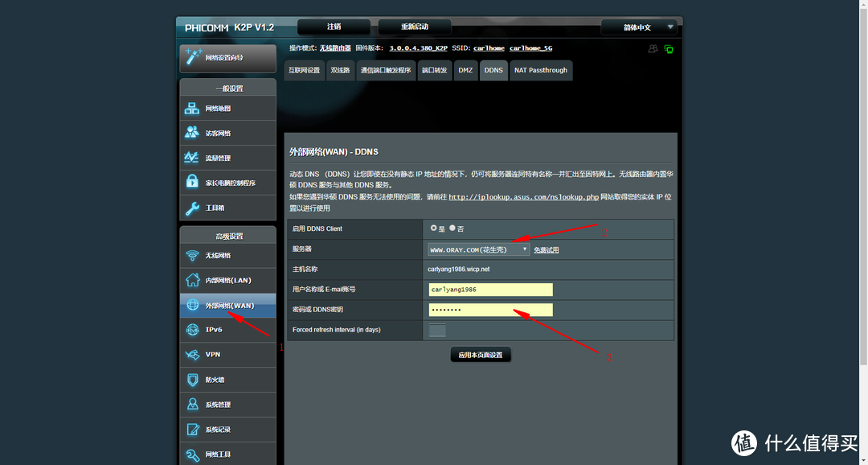Switch to the 双线路 tab
The image size is (868, 465).
click(x=341, y=70)
